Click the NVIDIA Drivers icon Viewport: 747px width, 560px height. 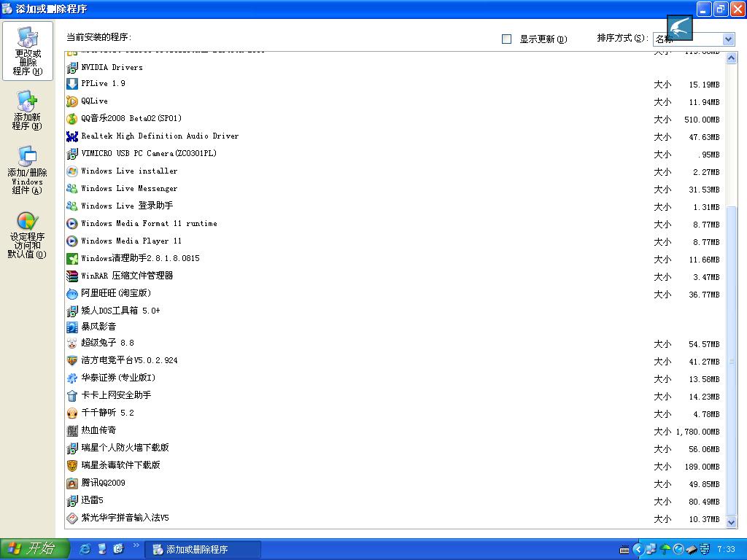coord(72,68)
